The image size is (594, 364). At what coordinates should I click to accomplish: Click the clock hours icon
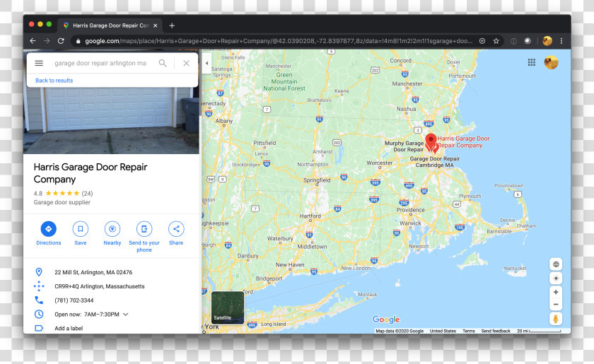(39, 314)
